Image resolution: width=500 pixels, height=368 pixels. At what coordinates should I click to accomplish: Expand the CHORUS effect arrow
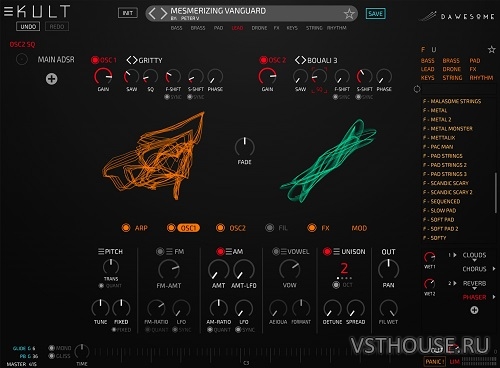(x=494, y=269)
